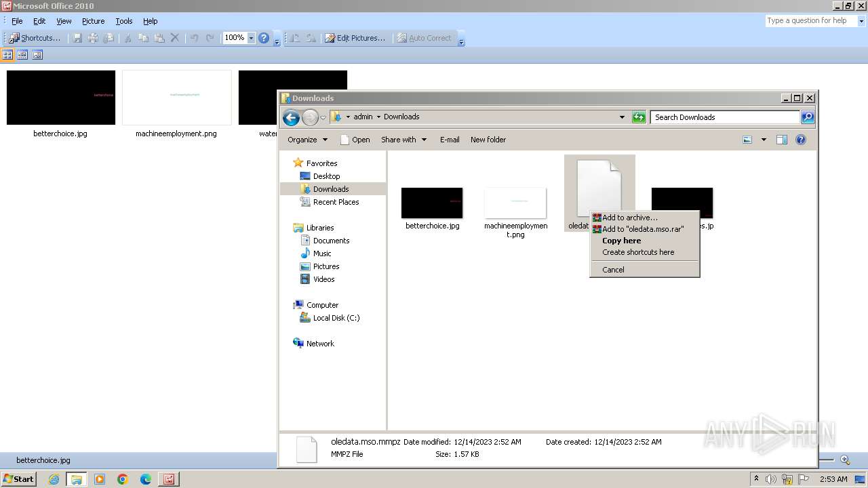Click the Back arrow in Downloads window
868x488 pixels.
point(291,117)
